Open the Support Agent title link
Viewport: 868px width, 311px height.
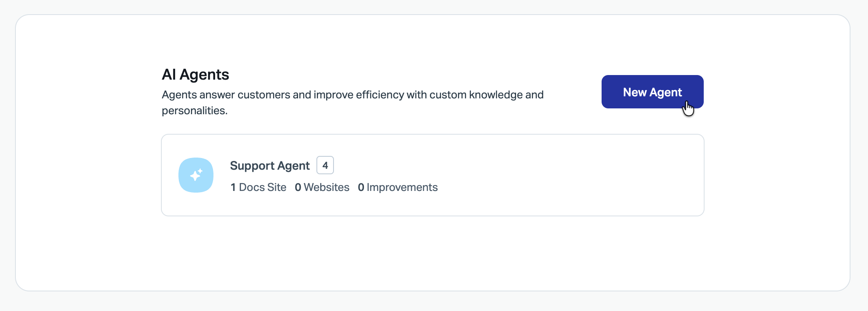tap(270, 166)
